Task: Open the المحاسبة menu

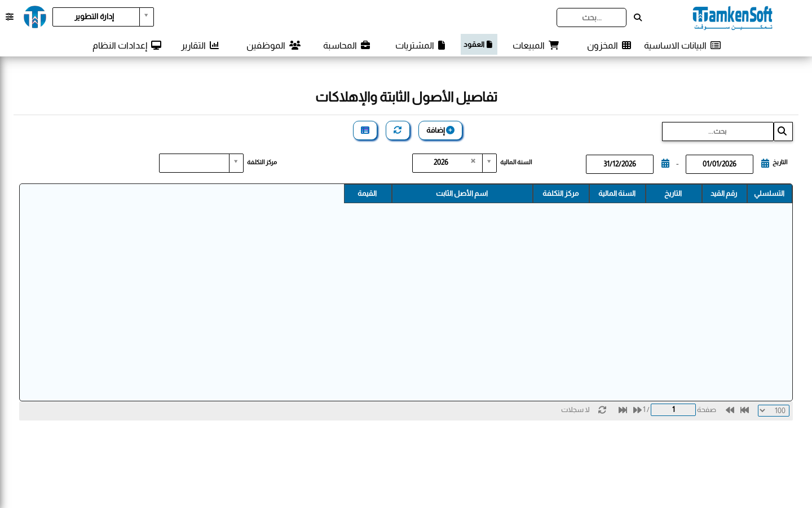Action: (x=347, y=45)
